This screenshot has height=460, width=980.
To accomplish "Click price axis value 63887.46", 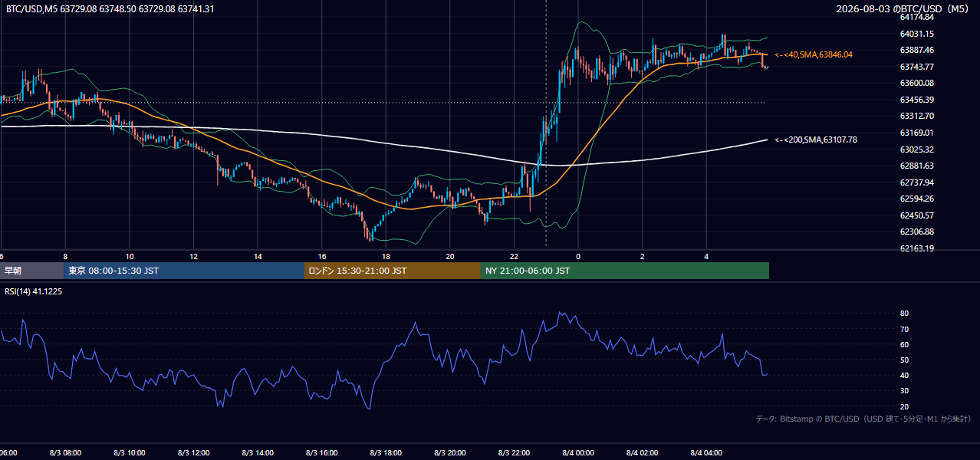I will 916,50.
